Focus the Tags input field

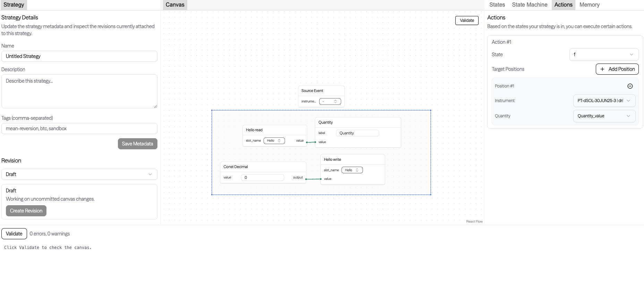(x=79, y=128)
